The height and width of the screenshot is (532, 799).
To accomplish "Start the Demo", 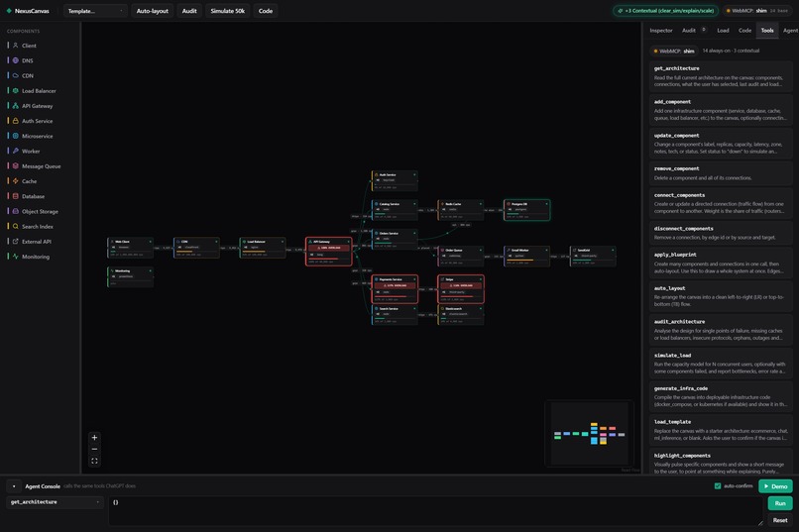I will tap(775, 486).
